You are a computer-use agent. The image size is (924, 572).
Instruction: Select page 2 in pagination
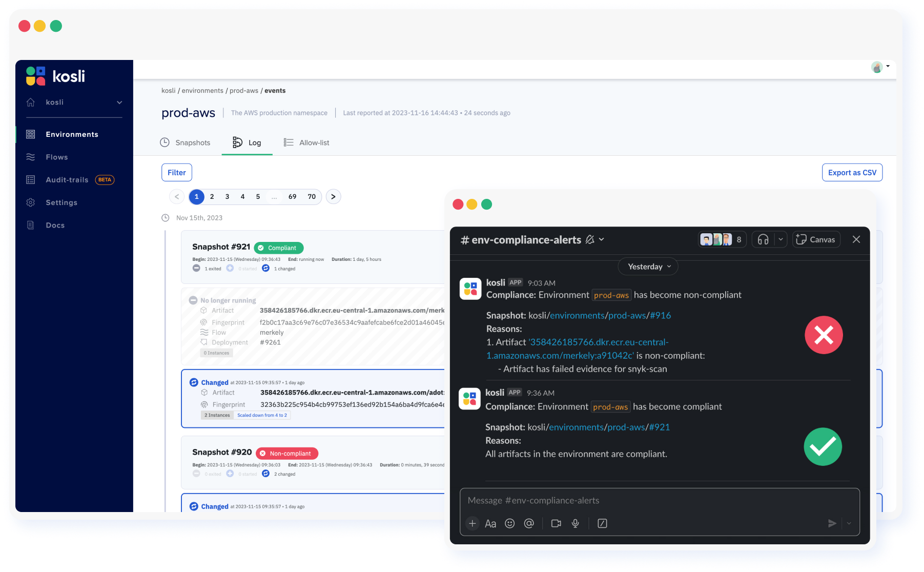(212, 197)
